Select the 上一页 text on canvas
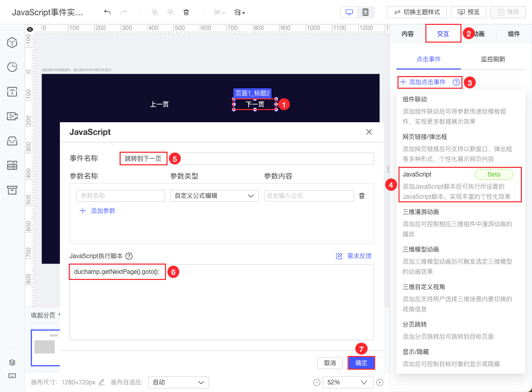This screenshot has height=392, width=532. coord(159,104)
